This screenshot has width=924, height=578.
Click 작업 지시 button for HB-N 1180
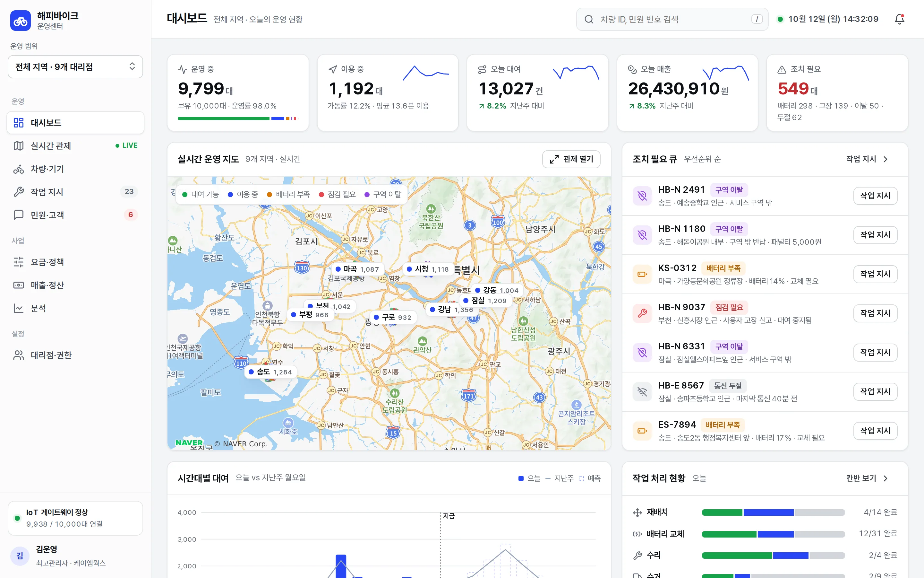[x=875, y=235]
